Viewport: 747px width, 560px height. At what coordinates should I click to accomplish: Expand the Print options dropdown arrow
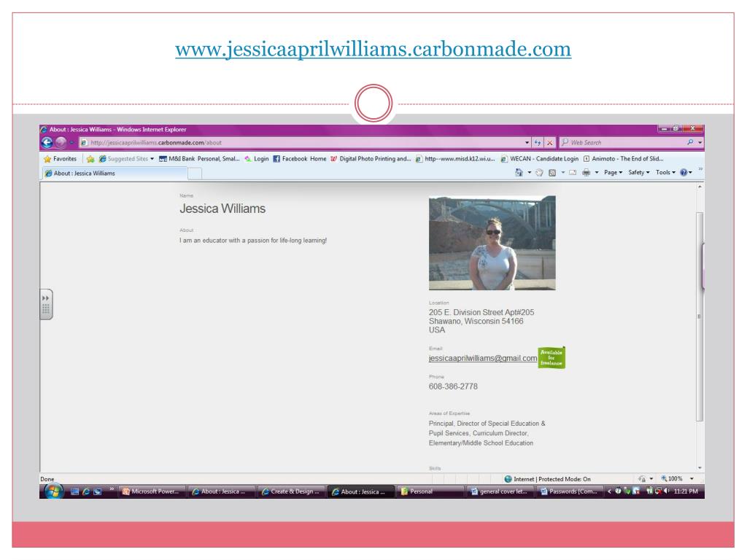597,172
